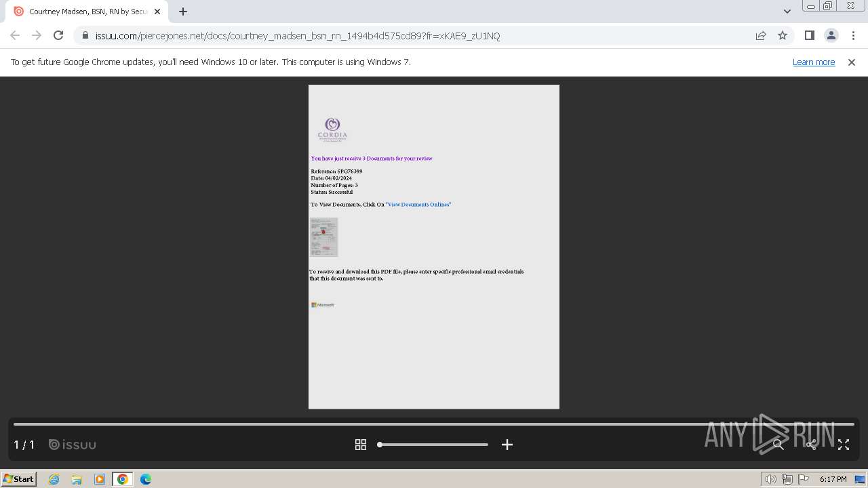
Task: Open the issuu grid view icon
Action: 361,445
